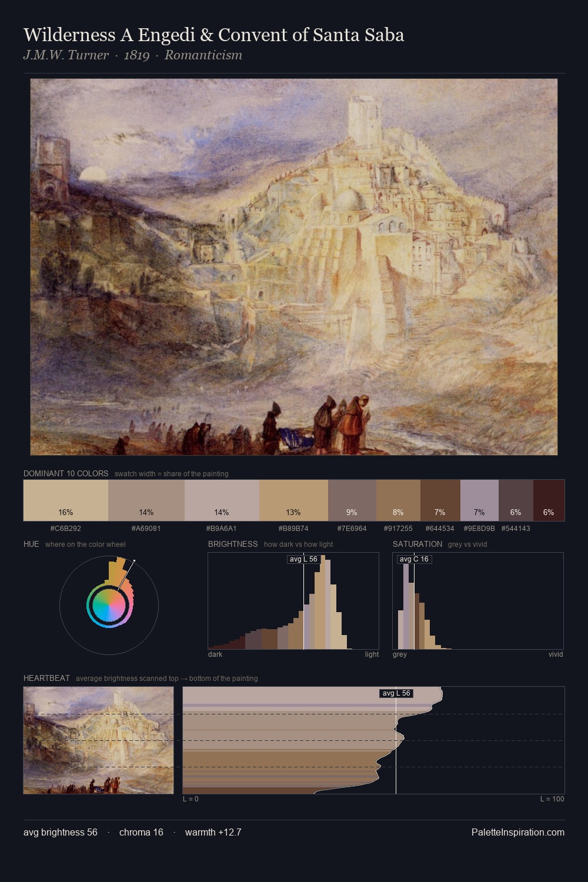The image size is (588, 882).
Task: Click the 'vivid' saturation axis label
Action: [x=556, y=654]
